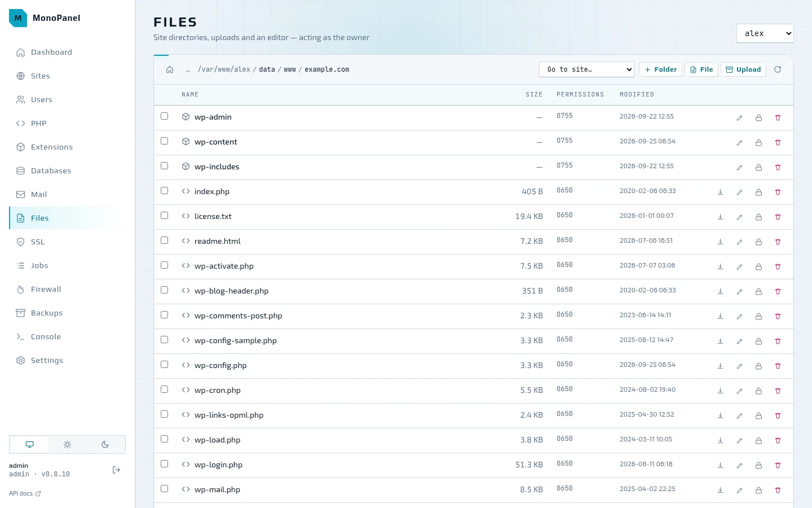
Task: Click the Modified column header
Action: (637, 95)
